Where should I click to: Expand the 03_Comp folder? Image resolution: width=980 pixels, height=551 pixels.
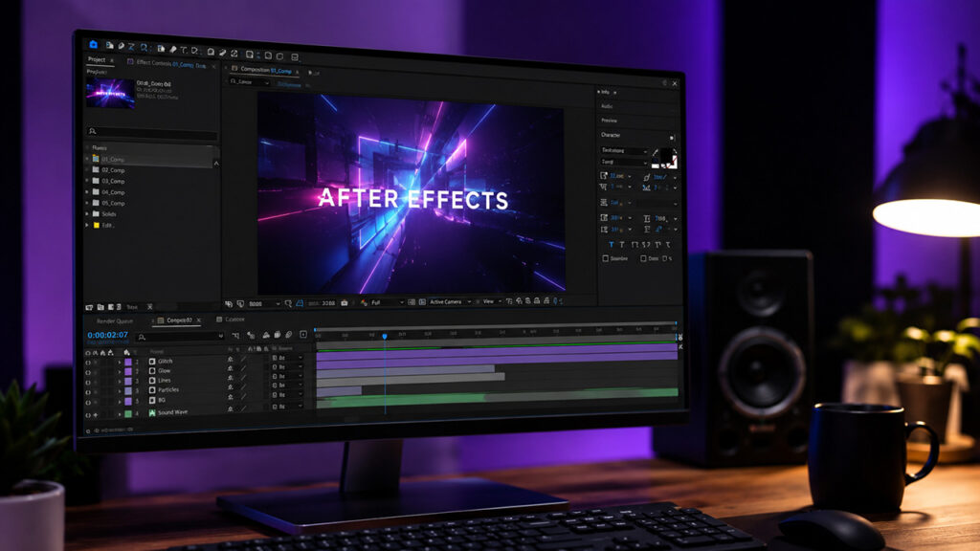tap(87, 181)
